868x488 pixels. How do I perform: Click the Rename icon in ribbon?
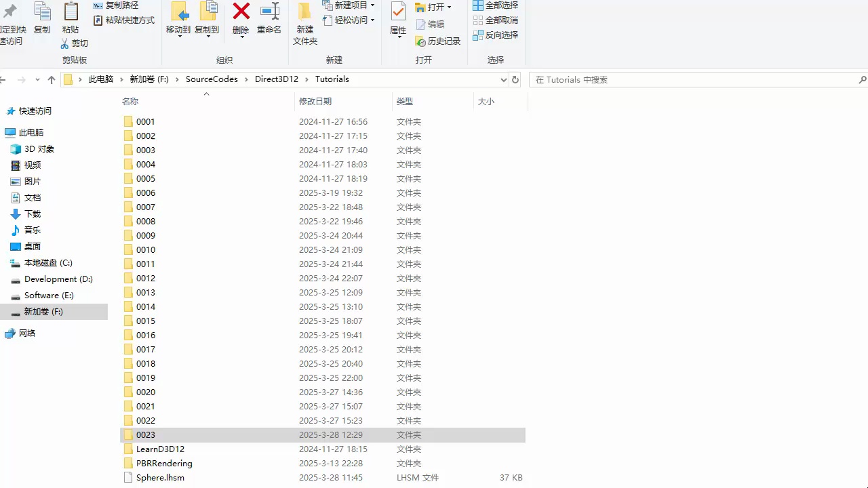pyautogui.click(x=269, y=12)
